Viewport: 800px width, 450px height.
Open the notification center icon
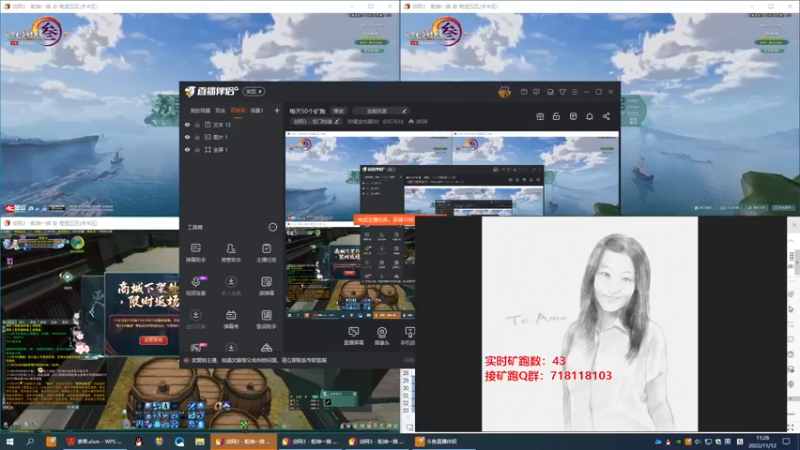[x=786, y=441]
